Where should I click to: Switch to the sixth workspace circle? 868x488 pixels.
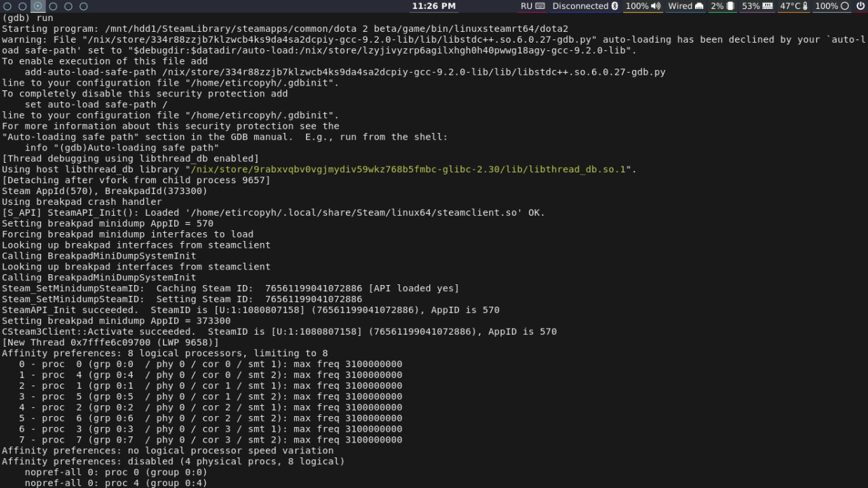click(83, 6)
